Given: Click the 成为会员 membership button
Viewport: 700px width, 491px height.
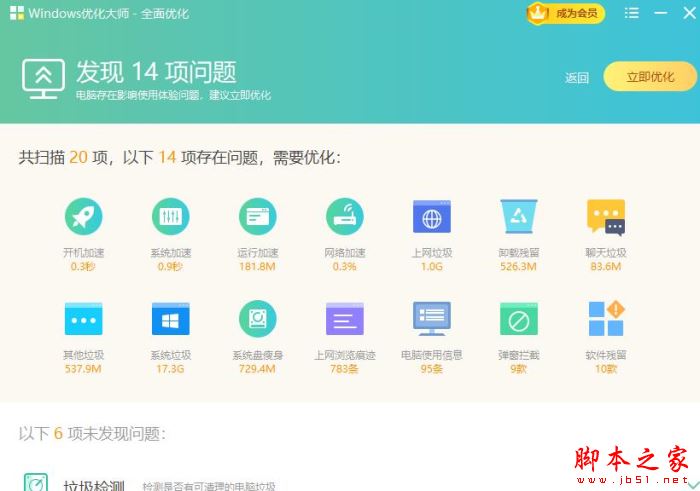Looking at the screenshot, I should click(566, 13).
